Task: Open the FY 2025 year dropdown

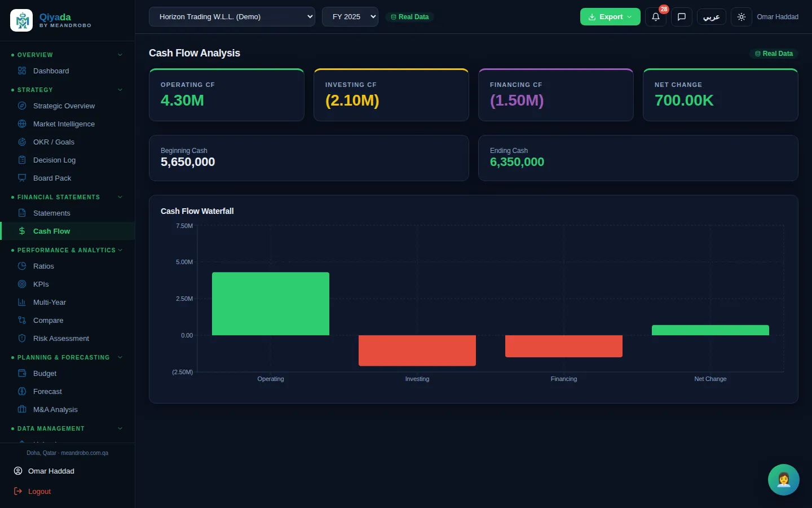Action: 350,17
